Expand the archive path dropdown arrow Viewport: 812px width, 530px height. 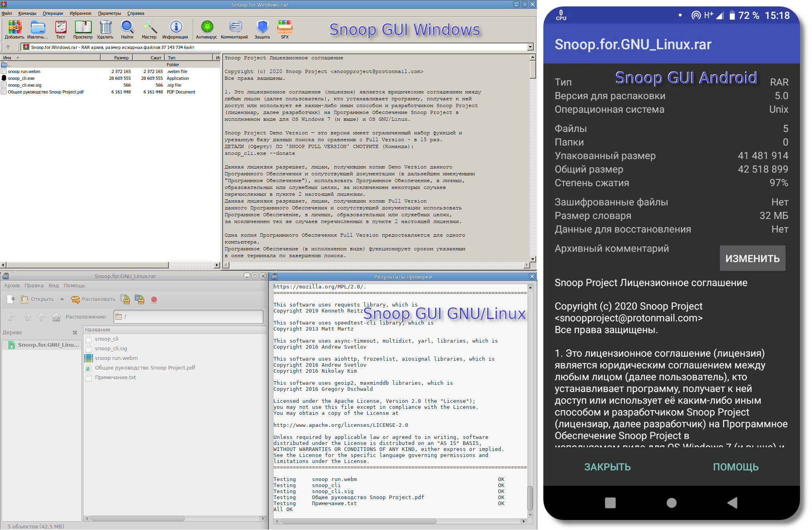[x=530, y=47]
